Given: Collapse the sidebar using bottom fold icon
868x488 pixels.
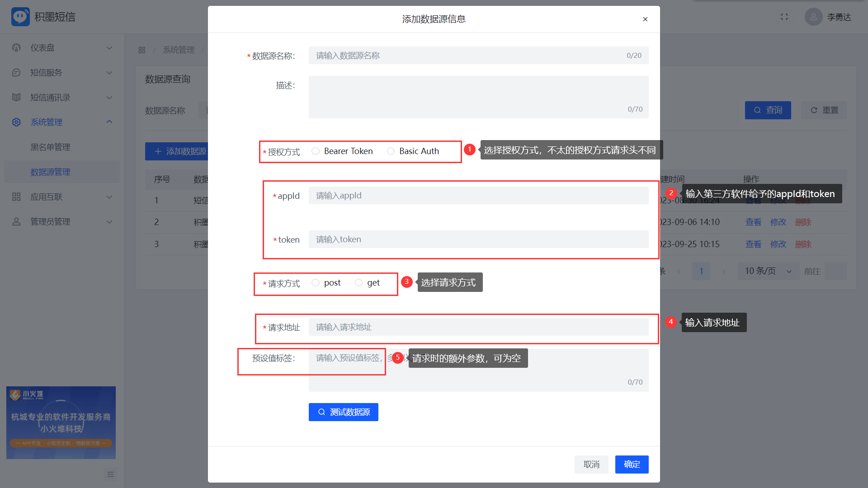Looking at the screenshot, I should click(110, 474).
